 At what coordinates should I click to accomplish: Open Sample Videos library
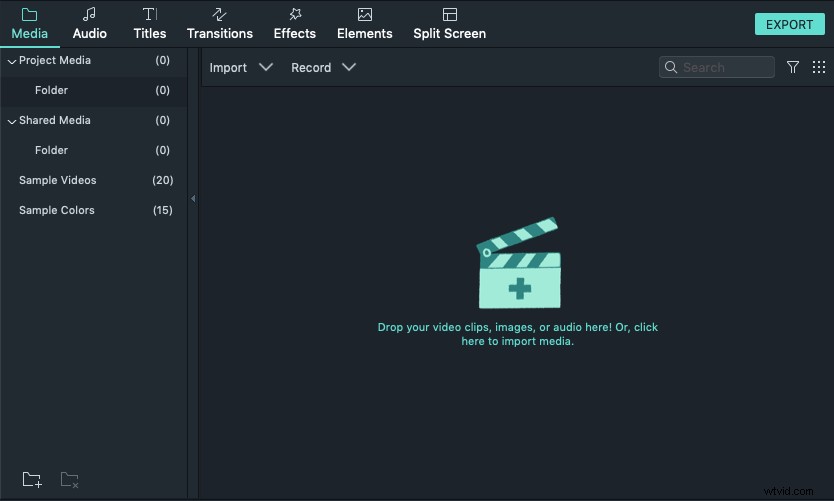pyautogui.click(x=94, y=180)
